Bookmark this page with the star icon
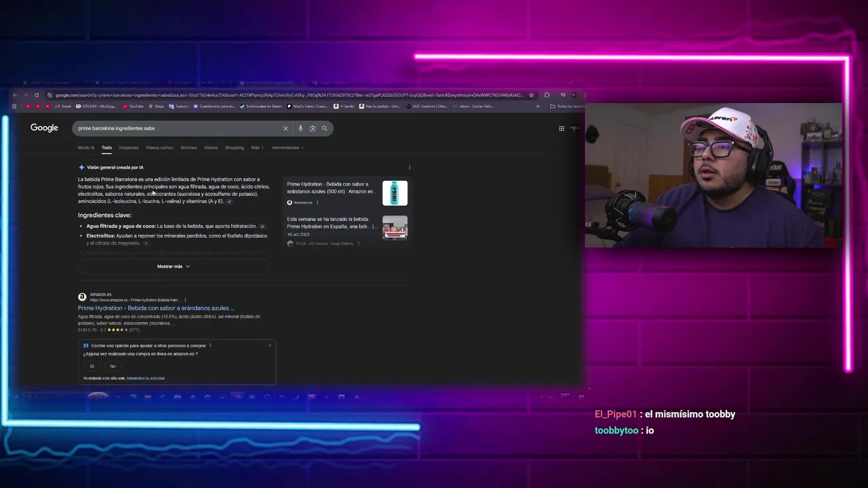868x488 pixels. (x=532, y=95)
